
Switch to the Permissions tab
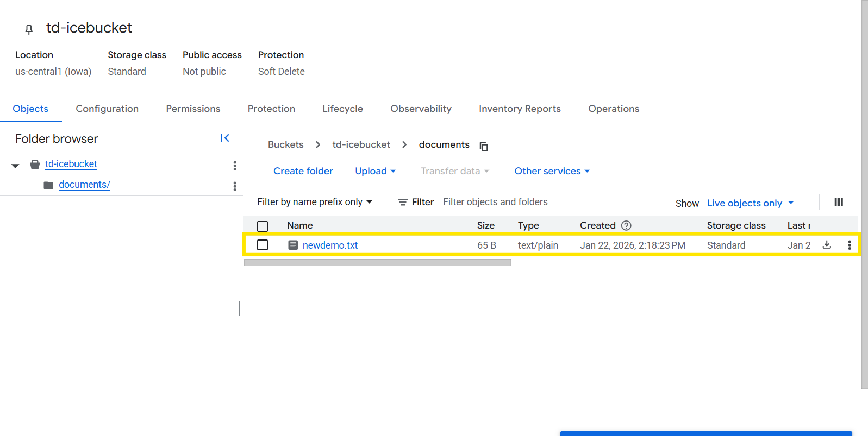click(x=193, y=109)
